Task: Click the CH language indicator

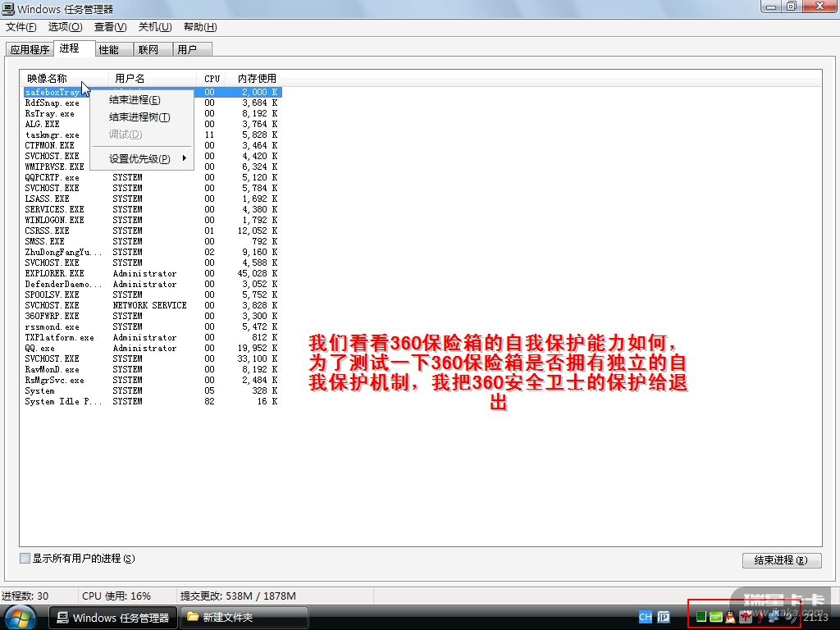Action: [x=646, y=617]
